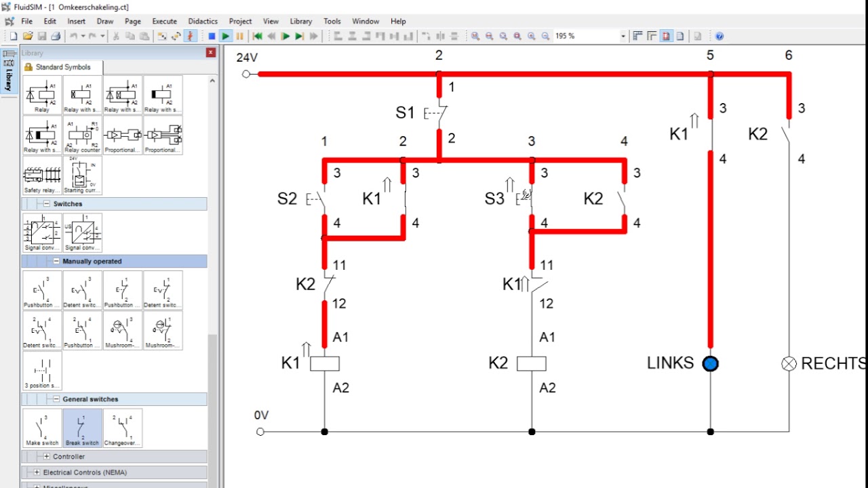The height and width of the screenshot is (488, 868).
Task: Select the Changeover switch symbol
Action: pos(122,428)
